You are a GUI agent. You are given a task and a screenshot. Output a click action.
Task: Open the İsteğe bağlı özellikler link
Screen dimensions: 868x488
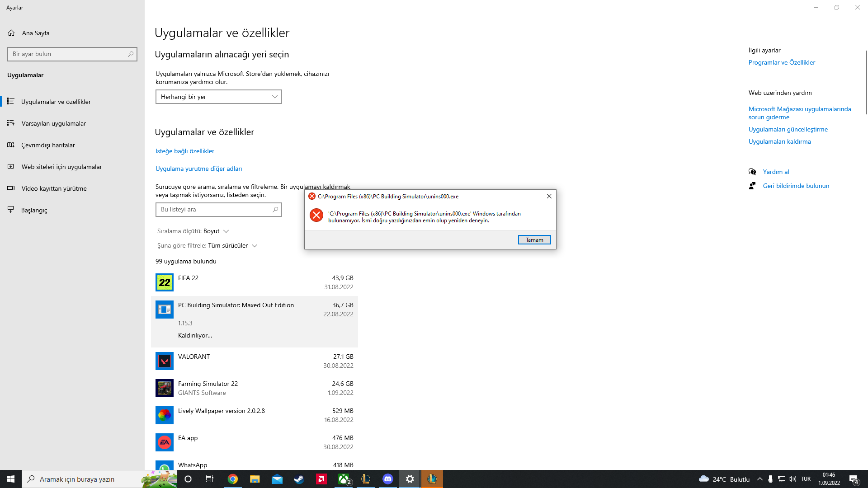(x=184, y=151)
